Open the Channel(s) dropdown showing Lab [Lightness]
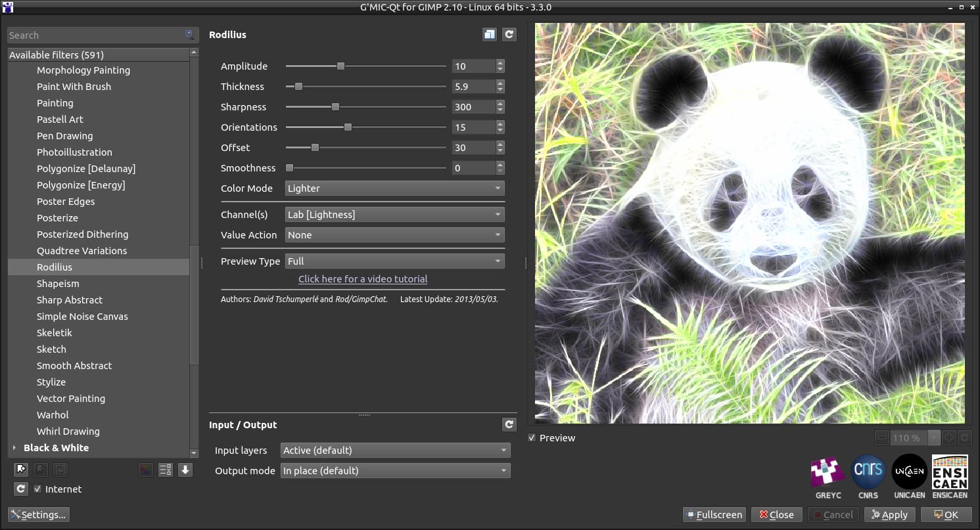This screenshot has height=530, width=980. (395, 215)
